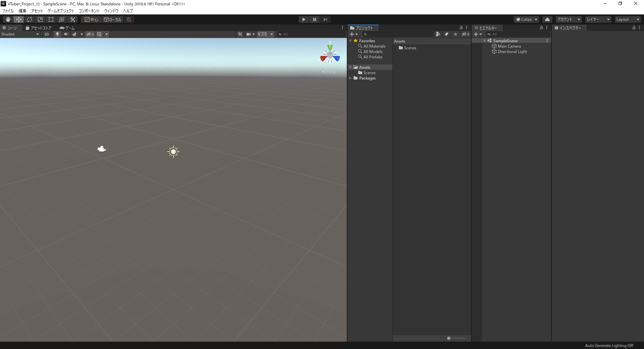Screen dimensions: 644x349
Task: Select Main Camera in the hierarchy
Action: (509, 46)
